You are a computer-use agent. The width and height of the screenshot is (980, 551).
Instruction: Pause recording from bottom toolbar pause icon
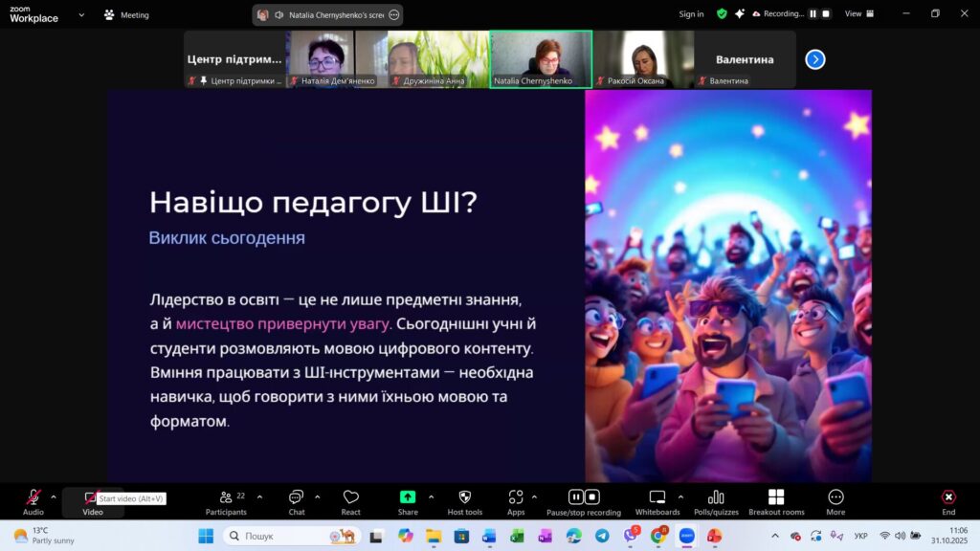pyautogui.click(x=575, y=496)
